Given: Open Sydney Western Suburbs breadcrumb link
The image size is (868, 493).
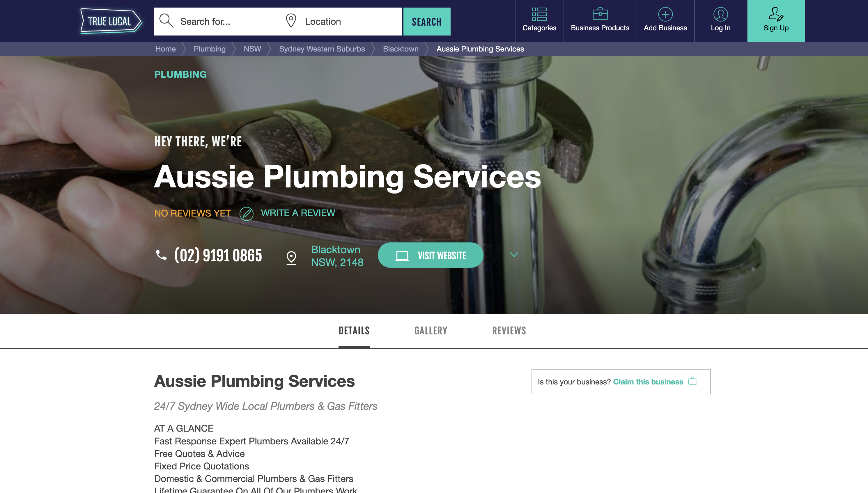Looking at the screenshot, I should (x=322, y=49).
